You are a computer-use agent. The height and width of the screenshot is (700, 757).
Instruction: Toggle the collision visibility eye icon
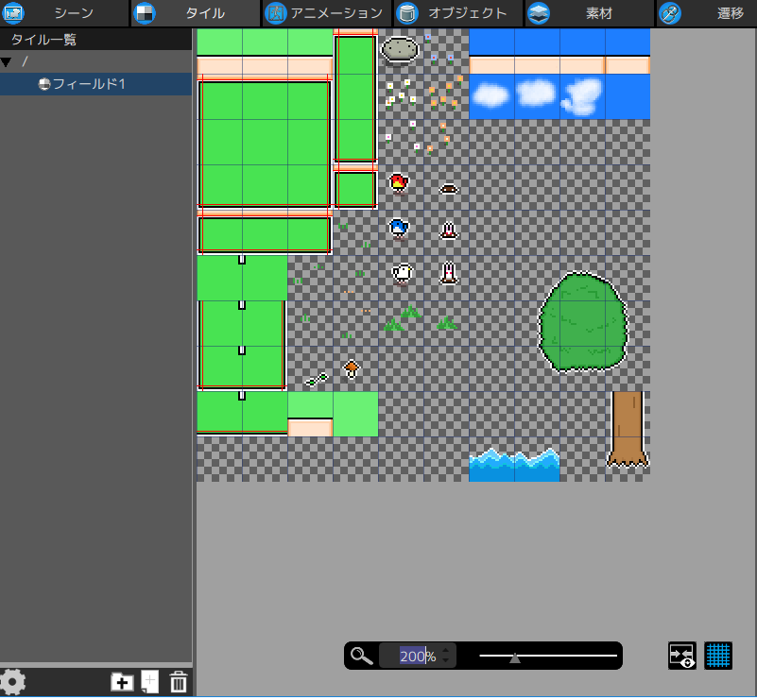(682, 656)
